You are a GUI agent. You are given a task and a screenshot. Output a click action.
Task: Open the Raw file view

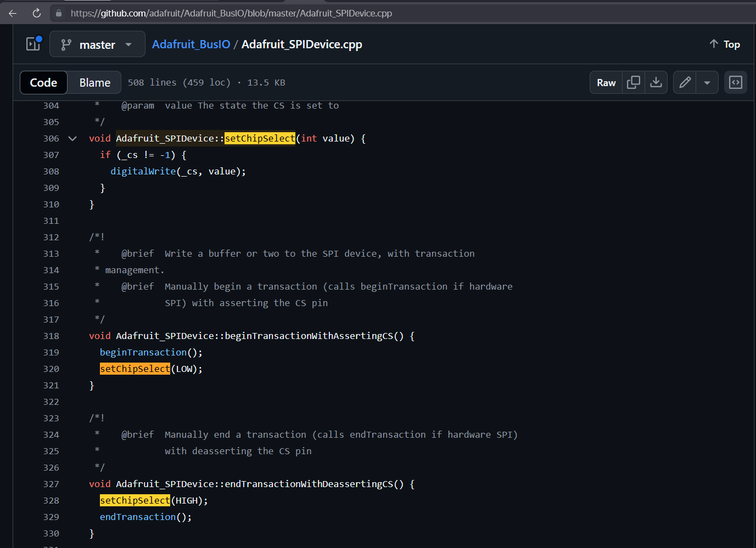coord(606,83)
